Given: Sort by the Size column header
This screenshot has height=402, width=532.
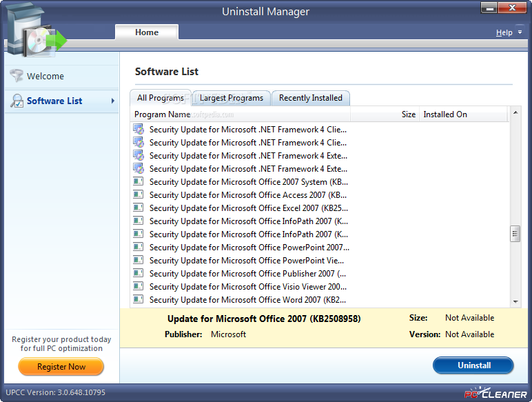Looking at the screenshot, I should (x=385, y=114).
